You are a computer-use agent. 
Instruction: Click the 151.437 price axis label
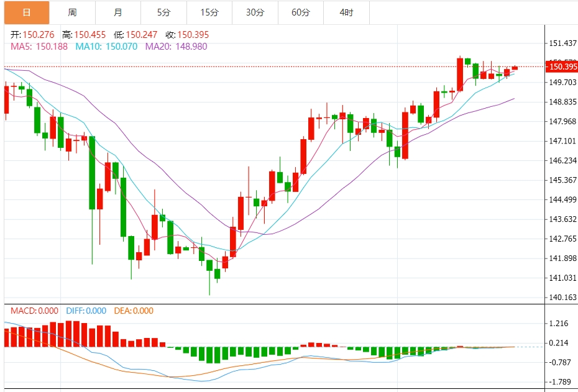pyautogui.click(x=562, y=43)
